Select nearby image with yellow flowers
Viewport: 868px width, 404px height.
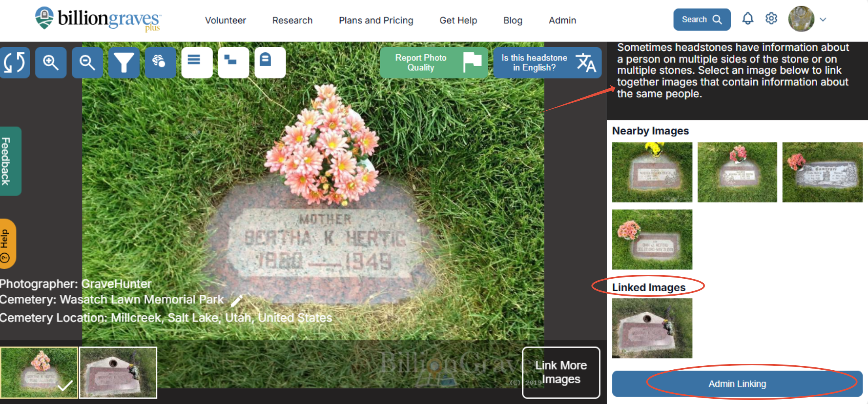pos(652,172)
